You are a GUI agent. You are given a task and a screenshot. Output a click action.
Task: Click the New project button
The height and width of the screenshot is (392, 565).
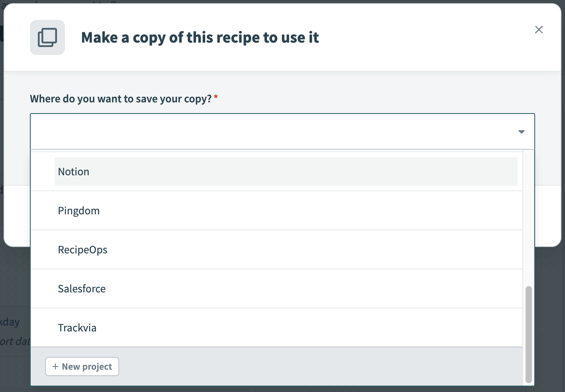[82, 366]
